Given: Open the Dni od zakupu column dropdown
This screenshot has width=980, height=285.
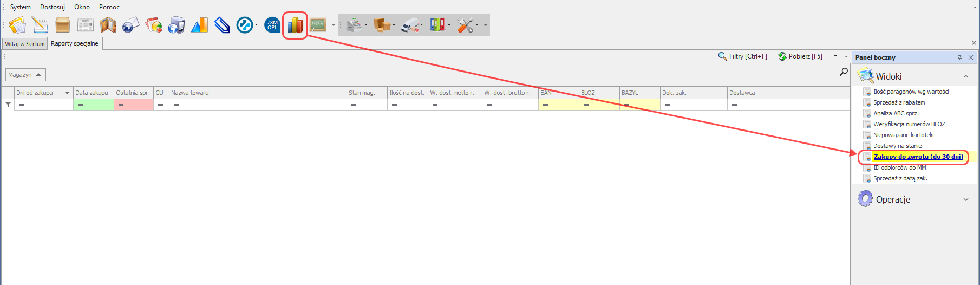Looking at the screenshot, I should 67,93.
